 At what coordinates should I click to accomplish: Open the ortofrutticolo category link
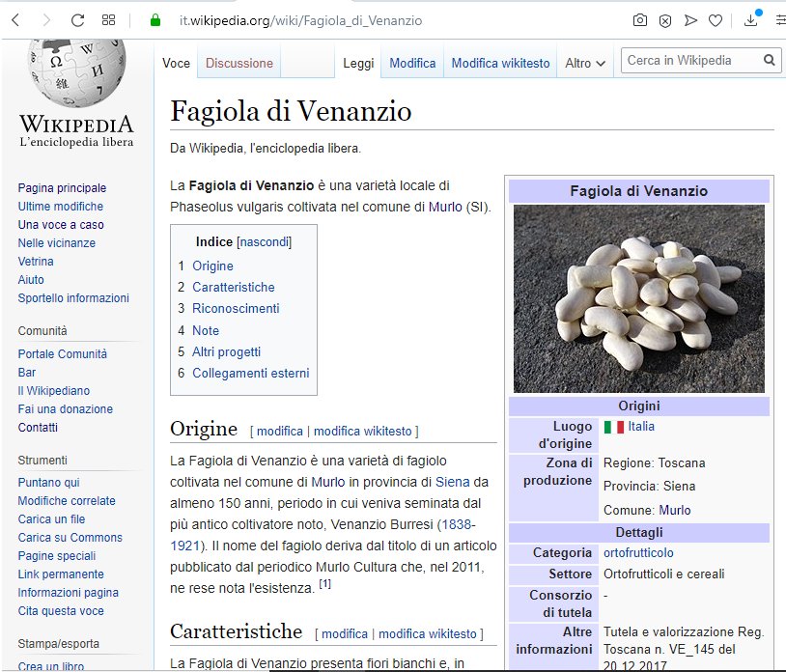pyautogui.click(x=638, y=552)
